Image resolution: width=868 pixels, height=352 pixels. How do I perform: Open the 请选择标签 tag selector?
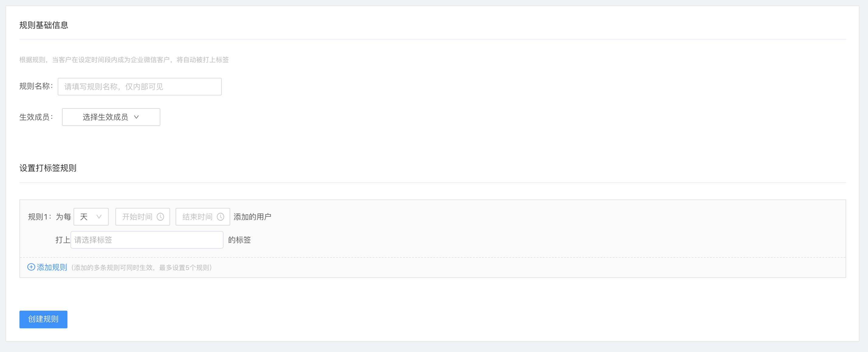pos(147,240)
